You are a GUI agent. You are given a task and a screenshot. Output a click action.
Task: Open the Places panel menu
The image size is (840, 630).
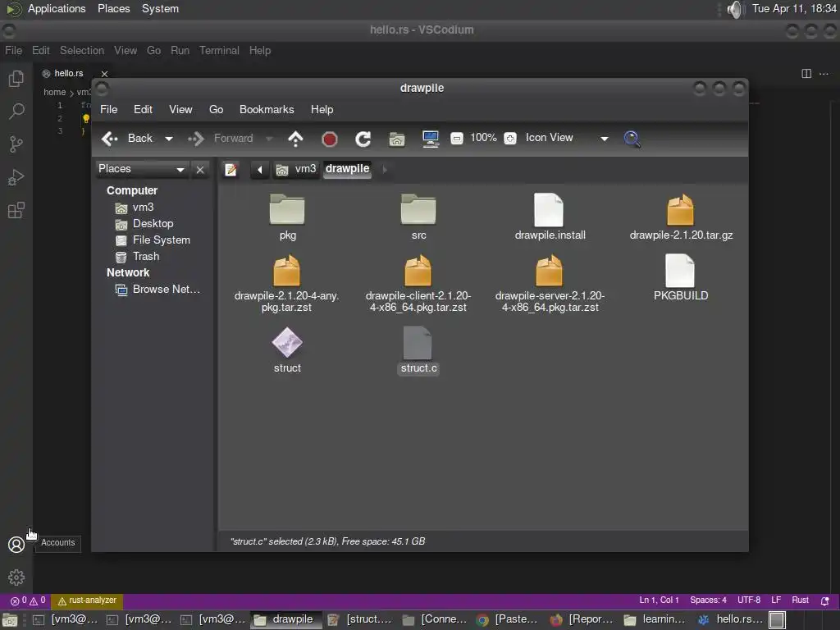pos(113,9)
